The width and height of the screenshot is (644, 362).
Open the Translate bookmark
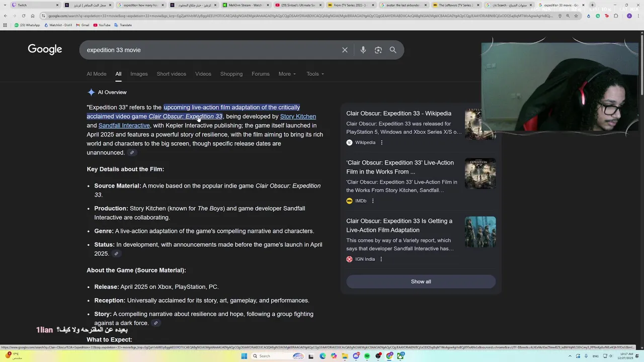(x=123, y=25)
